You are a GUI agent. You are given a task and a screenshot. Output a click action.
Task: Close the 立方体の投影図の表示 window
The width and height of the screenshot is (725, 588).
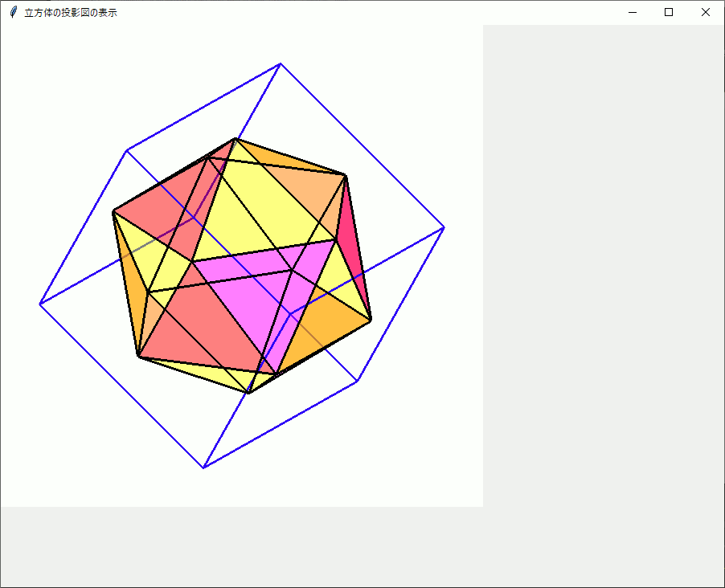click(705, 13)
